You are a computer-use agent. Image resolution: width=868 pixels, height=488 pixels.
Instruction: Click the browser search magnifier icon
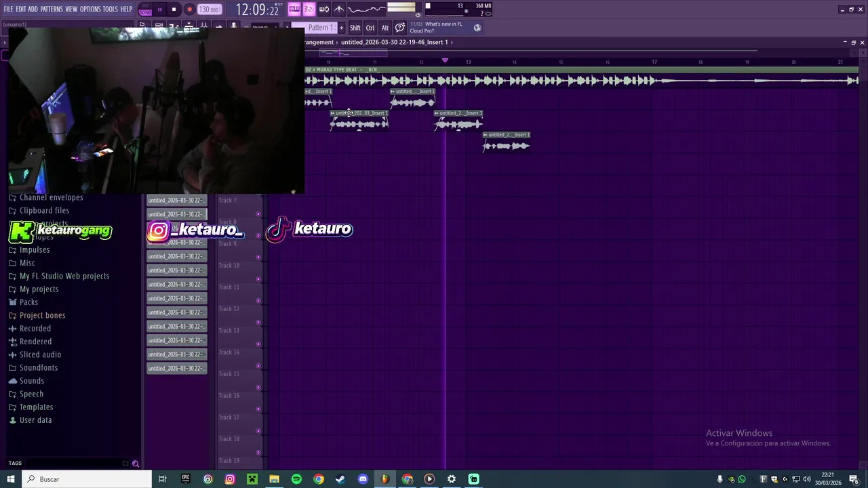136,464
